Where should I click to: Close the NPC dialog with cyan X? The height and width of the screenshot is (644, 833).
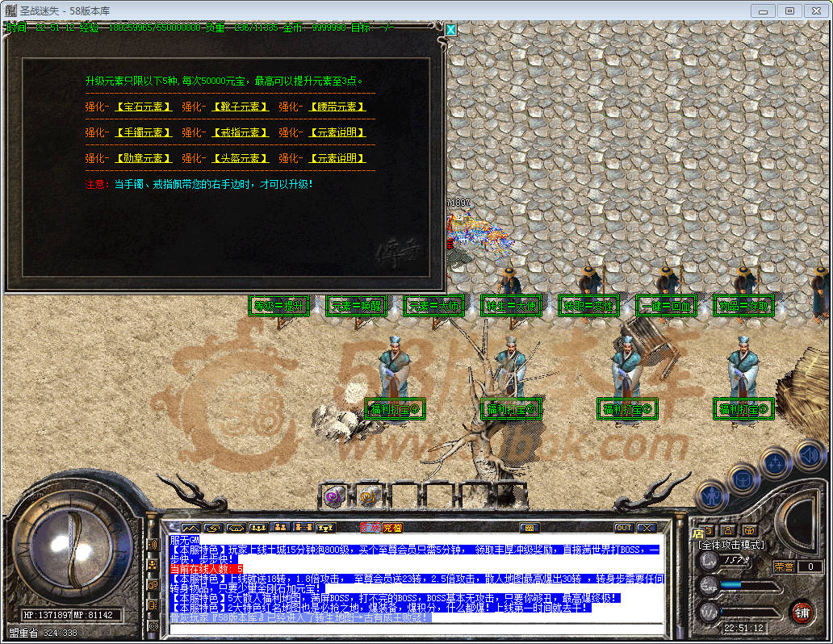pyautogui.click(x=450, y=30)
